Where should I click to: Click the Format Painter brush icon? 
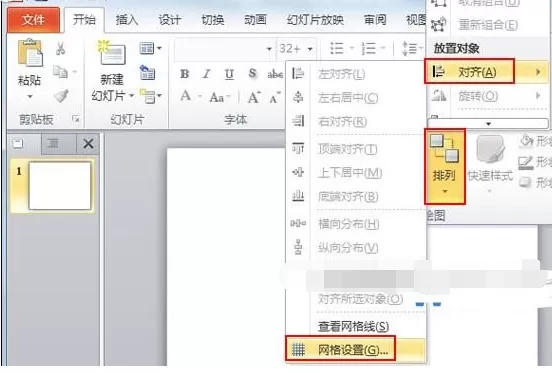click(x=61, y=96)
